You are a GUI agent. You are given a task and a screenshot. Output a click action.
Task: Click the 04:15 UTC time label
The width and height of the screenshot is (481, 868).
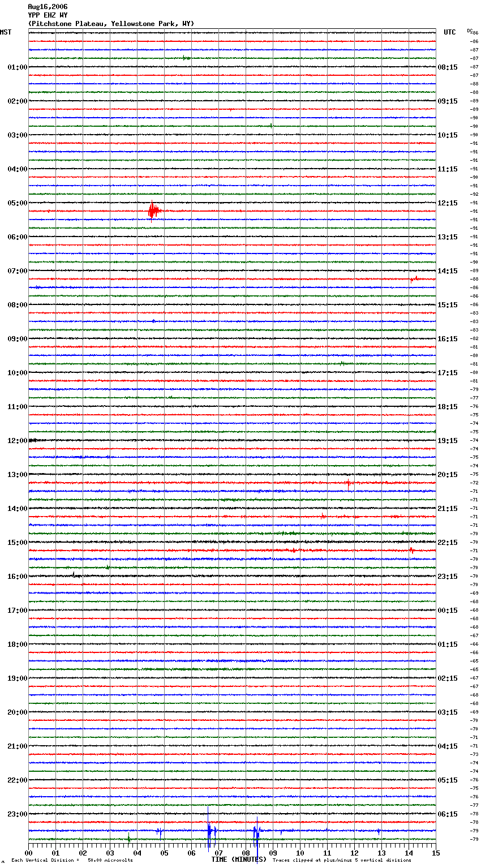(x=448, y=746)
